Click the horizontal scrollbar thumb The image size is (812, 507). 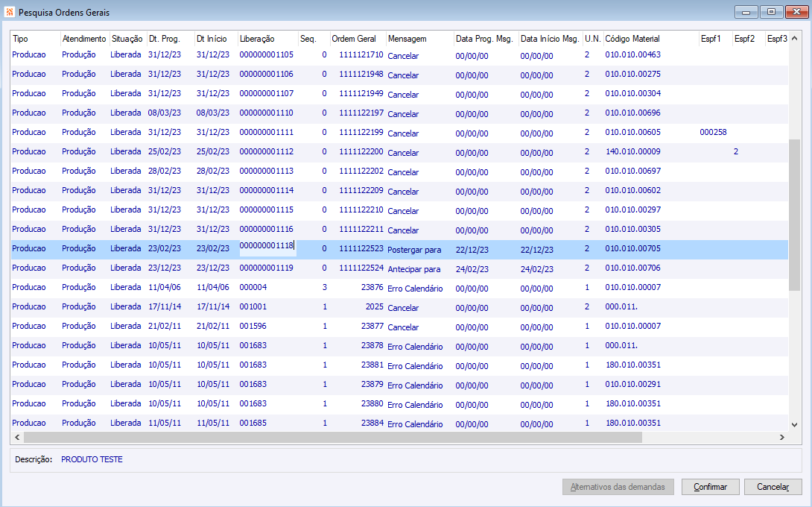point(333,438)
